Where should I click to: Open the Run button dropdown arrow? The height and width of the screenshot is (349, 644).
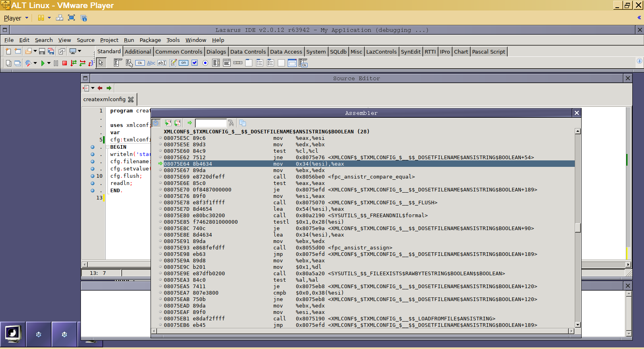(x=49, y=63)
